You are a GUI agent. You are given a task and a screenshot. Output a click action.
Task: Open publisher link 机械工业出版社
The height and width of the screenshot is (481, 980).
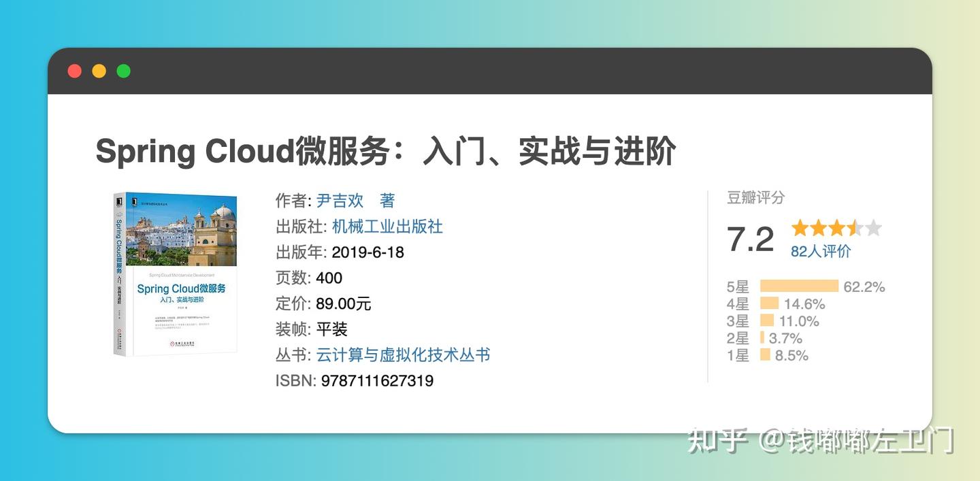click(x=387, y=226)
